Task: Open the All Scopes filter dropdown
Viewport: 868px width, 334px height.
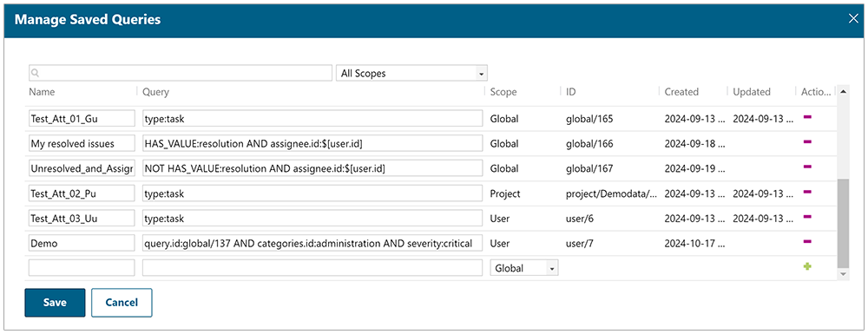Action: click(x=411, y=73)
